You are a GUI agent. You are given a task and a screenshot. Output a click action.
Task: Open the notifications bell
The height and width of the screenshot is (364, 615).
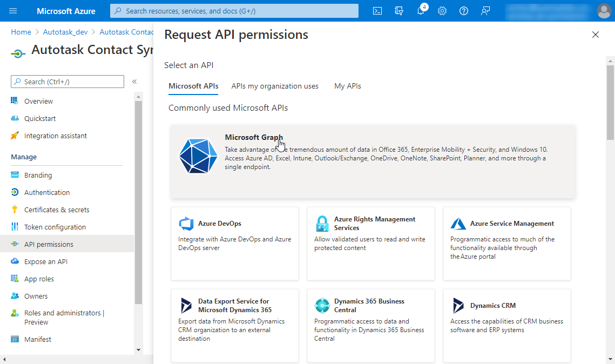[x=421, y=11]
